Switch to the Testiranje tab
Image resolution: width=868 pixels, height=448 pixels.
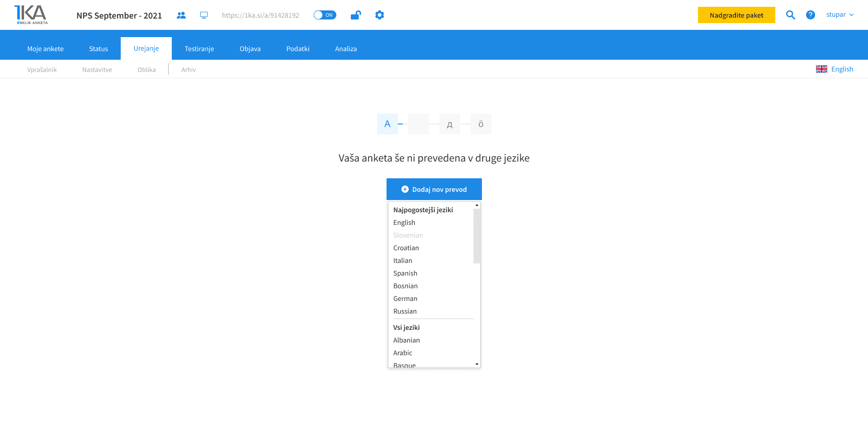[199, 48]
